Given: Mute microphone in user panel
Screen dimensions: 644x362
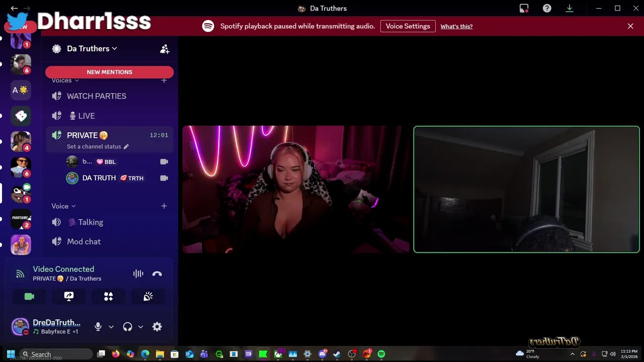Looking at the screenshot, I should pyautogui.click(x=98, y=327).
